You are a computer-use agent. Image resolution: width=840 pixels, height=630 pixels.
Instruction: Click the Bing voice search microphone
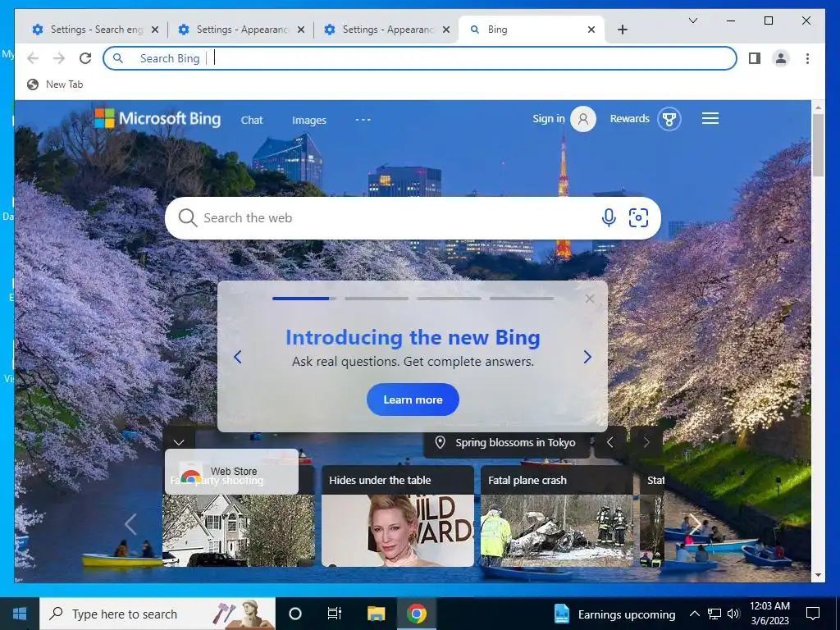[x=609, y=217]
